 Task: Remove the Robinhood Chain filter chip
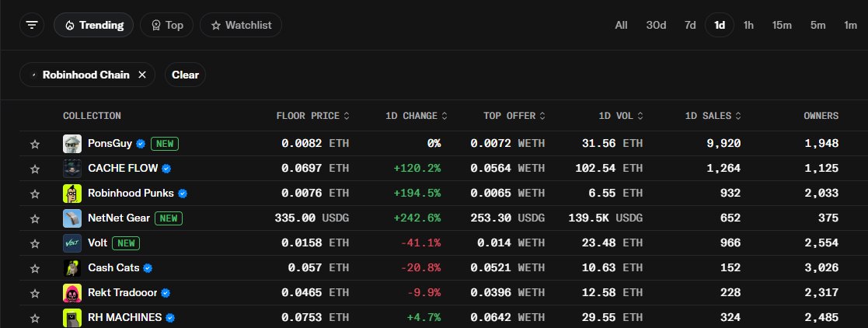pyautogui.click(x=142, y=75)
